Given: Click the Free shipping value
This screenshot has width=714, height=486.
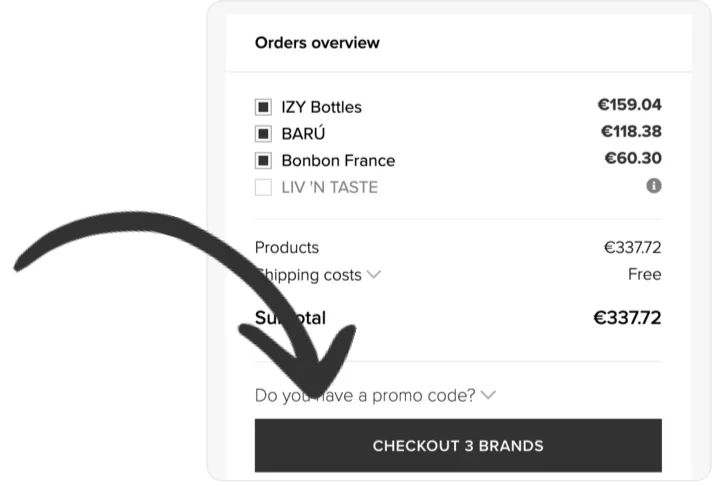Looking at the screenshot, I should coord(644,274).
